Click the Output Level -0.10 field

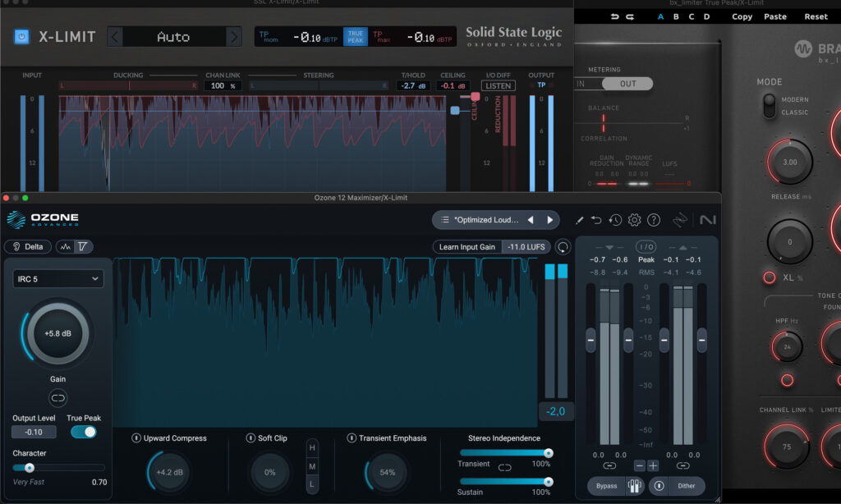click(34, 432)
